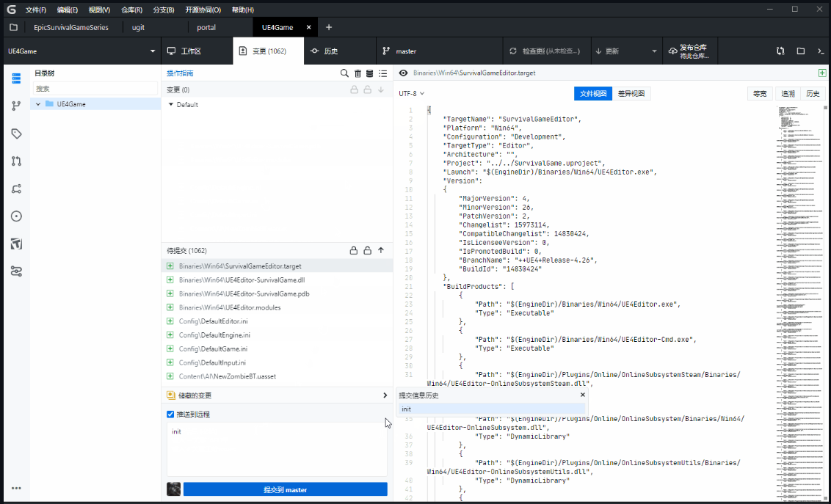Open the 文件(F) menu
The height and width of the screenshot is (504, 831).
click(x=36, y=10)
